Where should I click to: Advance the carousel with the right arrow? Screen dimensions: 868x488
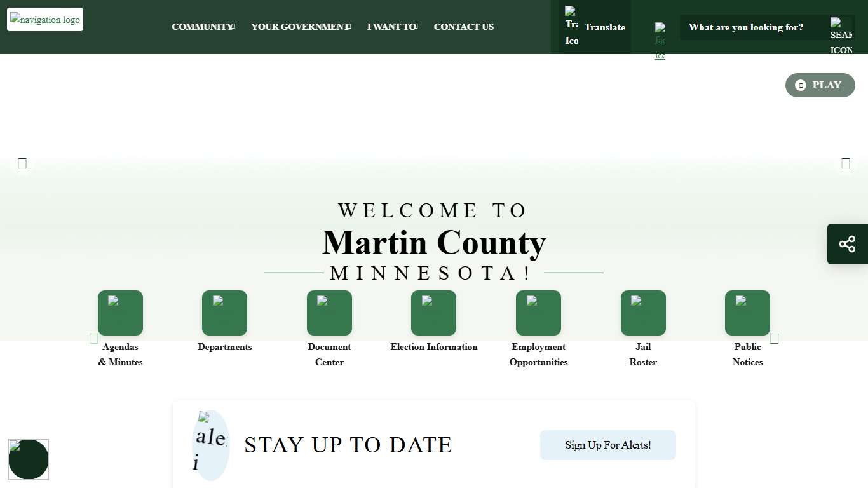[845, 163]
